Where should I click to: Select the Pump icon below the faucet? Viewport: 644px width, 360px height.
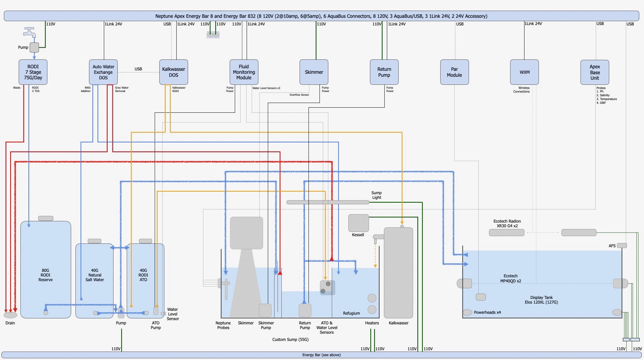34,47
